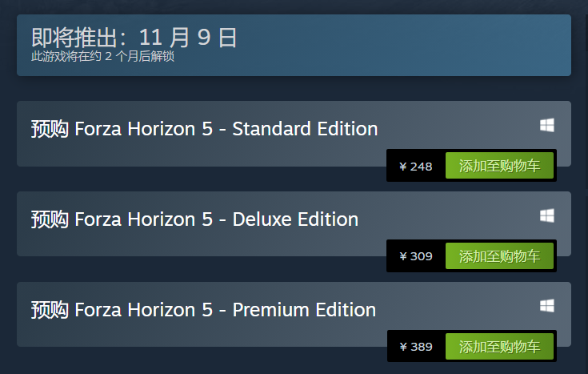Click 预购 prefix on the Deluxe Edition row
The width and height of the screenshot is (588, 374).
pos(50,219)
